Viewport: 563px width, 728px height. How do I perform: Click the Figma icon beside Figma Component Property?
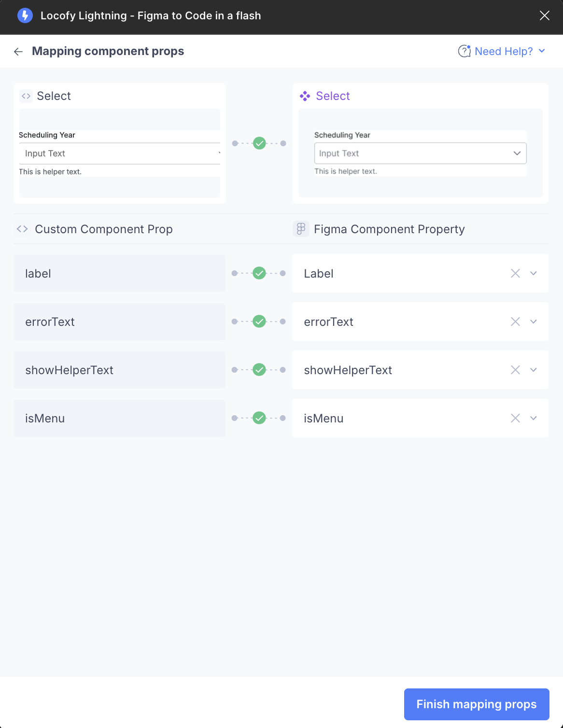point(301,229)
